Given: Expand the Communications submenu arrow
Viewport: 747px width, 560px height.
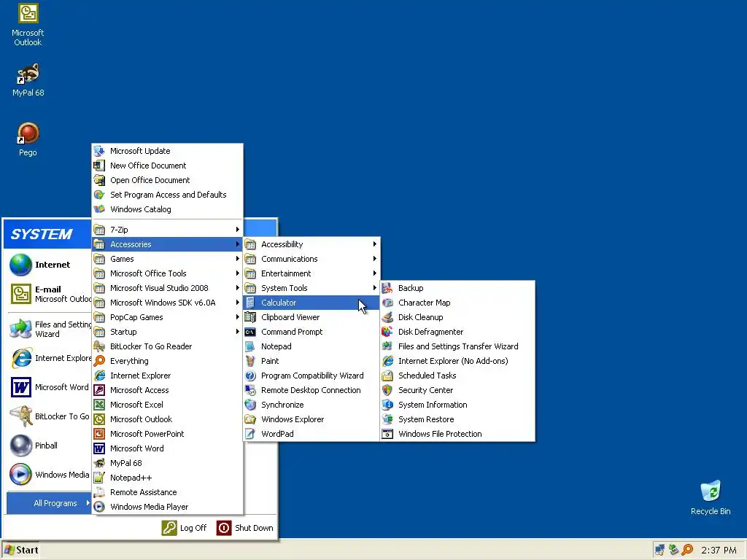Looking at the screenshot, I should [x=374, y=259].
